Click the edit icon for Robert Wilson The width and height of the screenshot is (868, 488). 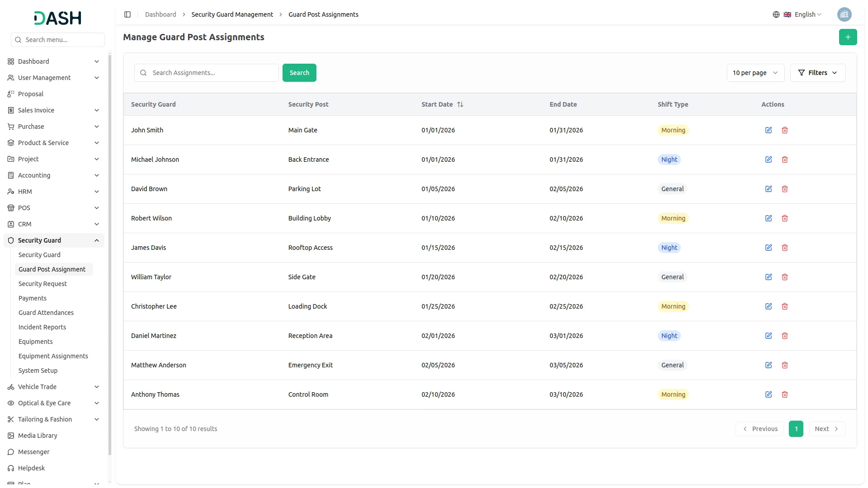(x=768, y=218)
